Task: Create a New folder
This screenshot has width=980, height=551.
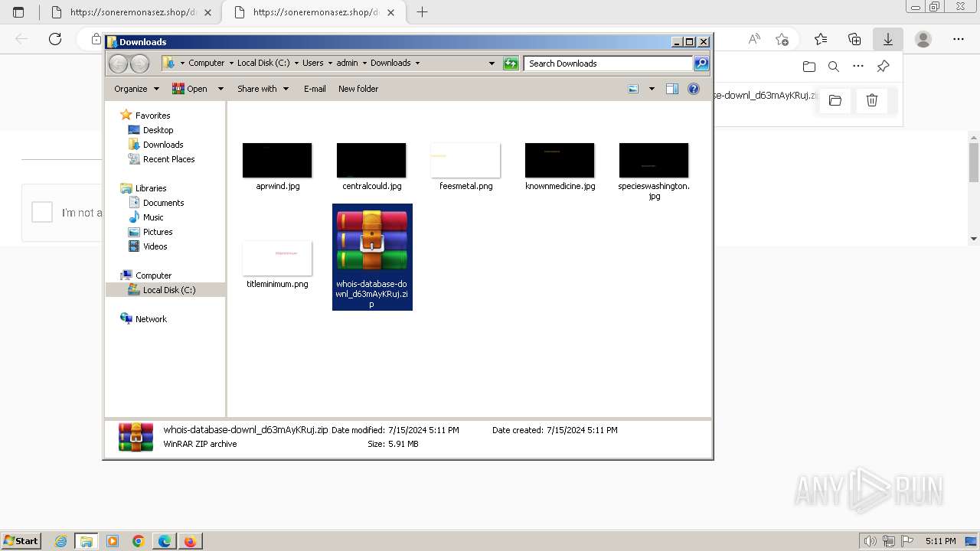Action: click(x=358, y=89)
